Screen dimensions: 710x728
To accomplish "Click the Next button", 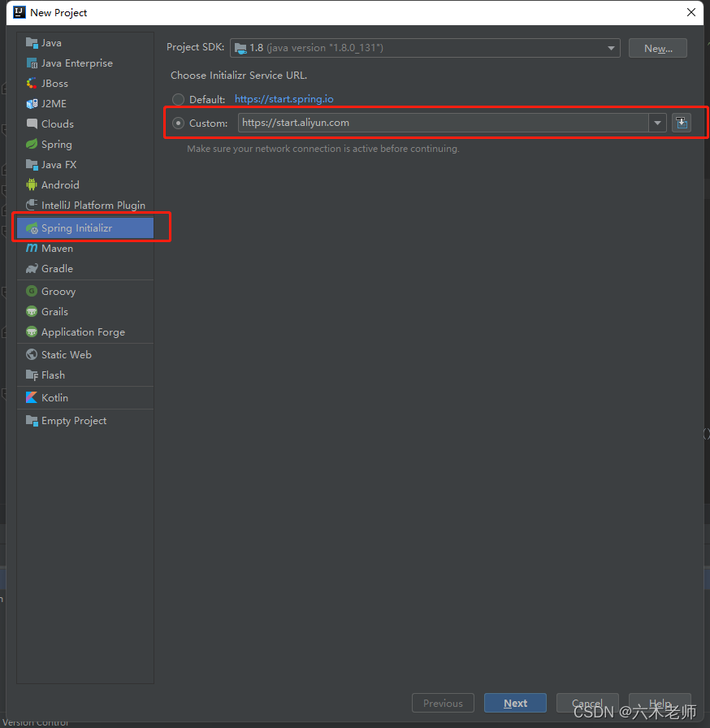I will coord(515,703).
